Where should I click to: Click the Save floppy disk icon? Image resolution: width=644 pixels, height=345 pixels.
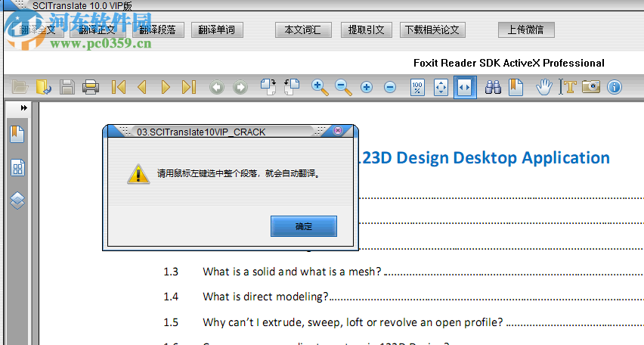pyautogui.click(x=67, y=87)
